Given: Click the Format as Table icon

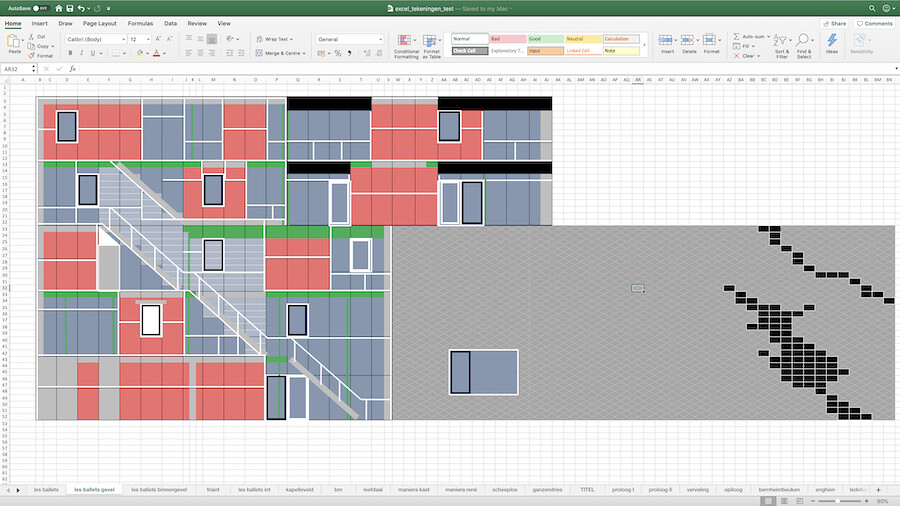Looking at the screenshot, I should point(432,44).
